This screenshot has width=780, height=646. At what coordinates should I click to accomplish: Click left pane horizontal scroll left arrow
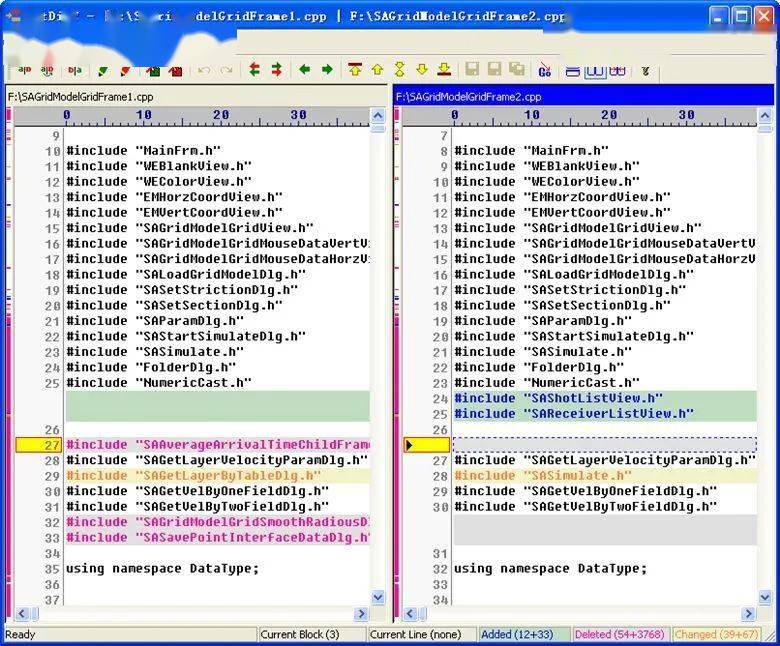pyautogui.click(x=21, y=614)
